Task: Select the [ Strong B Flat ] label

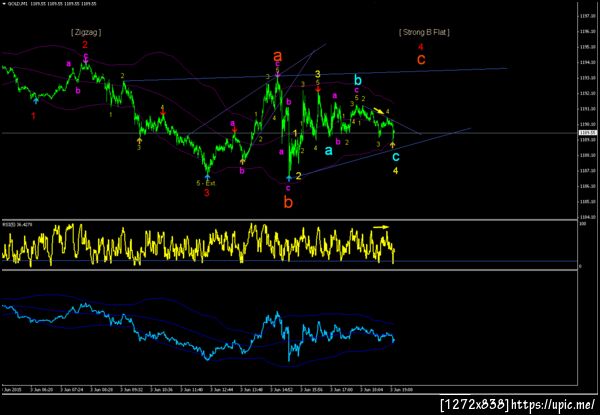Action: [424, 32]
